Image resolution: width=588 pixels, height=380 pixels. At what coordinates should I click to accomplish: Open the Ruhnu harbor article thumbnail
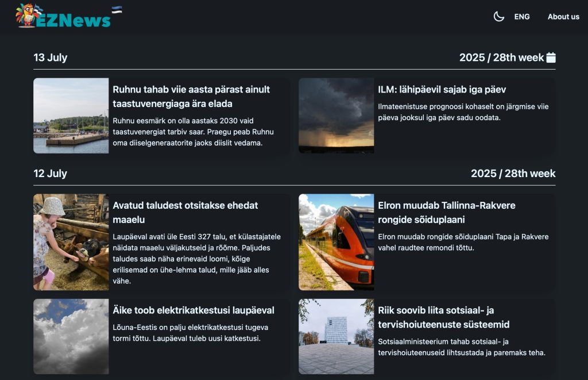pos(71,116)
